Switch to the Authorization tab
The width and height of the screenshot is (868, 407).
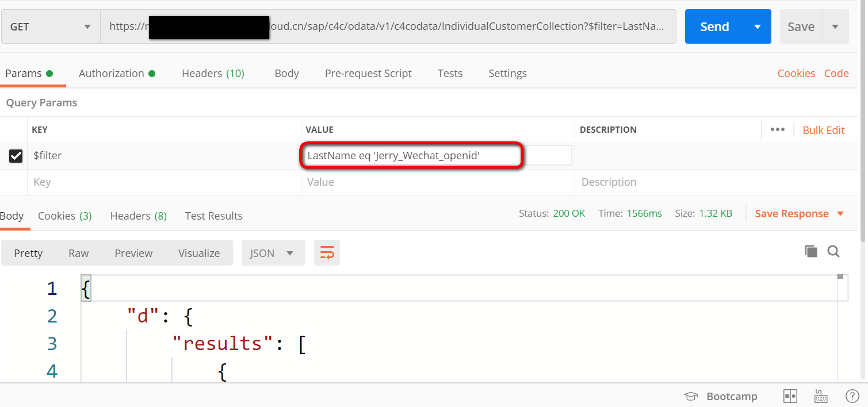[x=117, y=73]
